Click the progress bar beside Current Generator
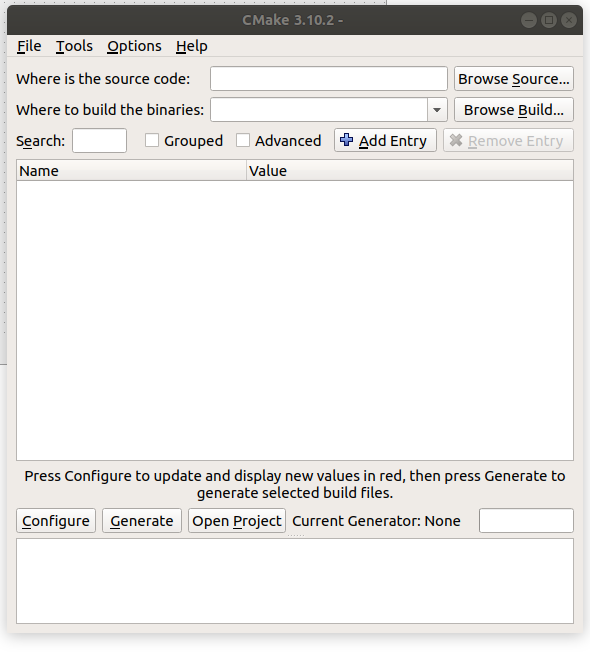The height and width of the screenshot is (655, 590). point(526,520)
